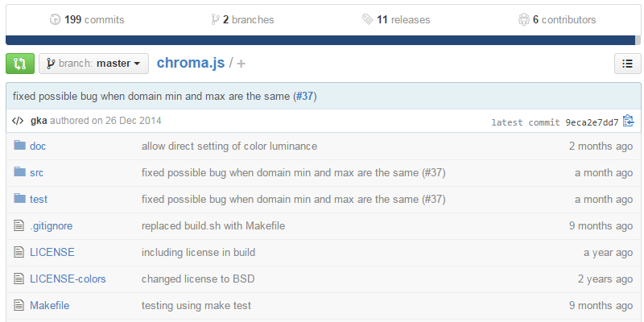Click the doc folder icon
Image resolution: width=644 pixels, height=322 pixels.
(19, 146)
